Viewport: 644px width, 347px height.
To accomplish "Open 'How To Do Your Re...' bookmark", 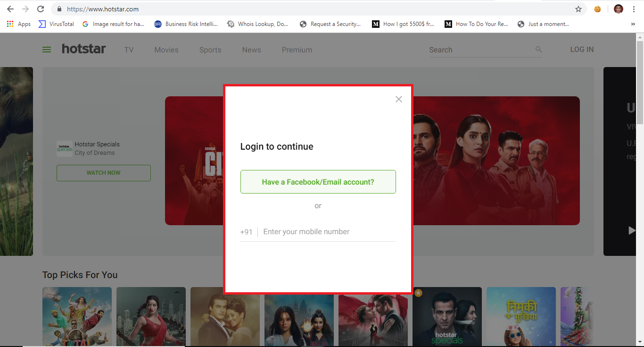I will [x=476, y=24].
